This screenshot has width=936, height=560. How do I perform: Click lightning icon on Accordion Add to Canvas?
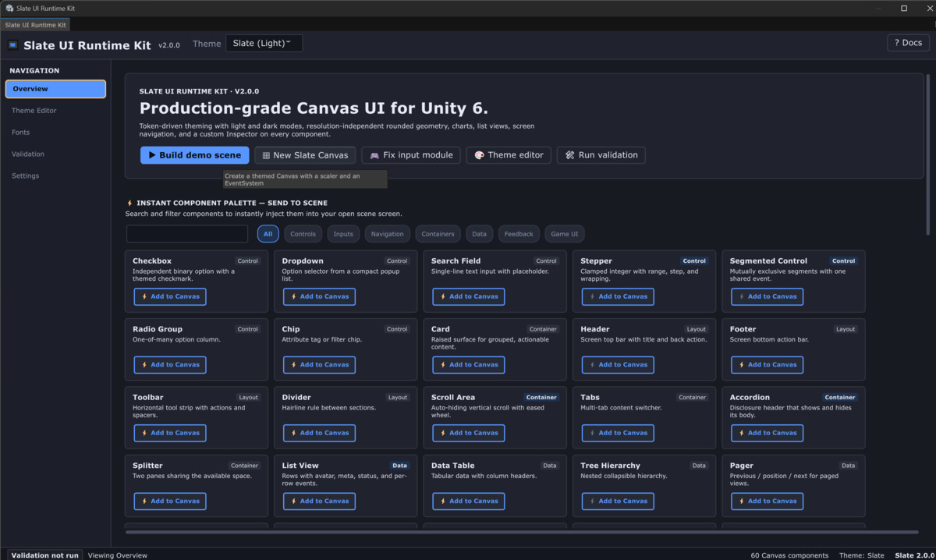[x=741, y=433]
